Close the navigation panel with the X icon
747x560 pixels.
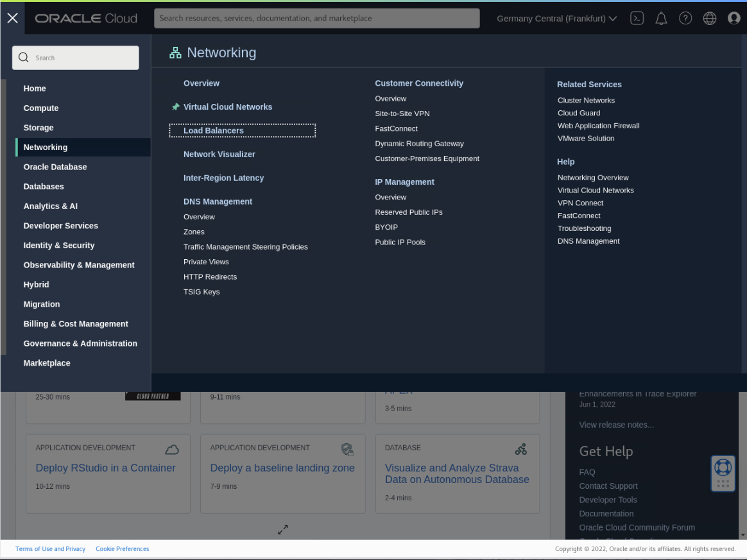(12, 18)
